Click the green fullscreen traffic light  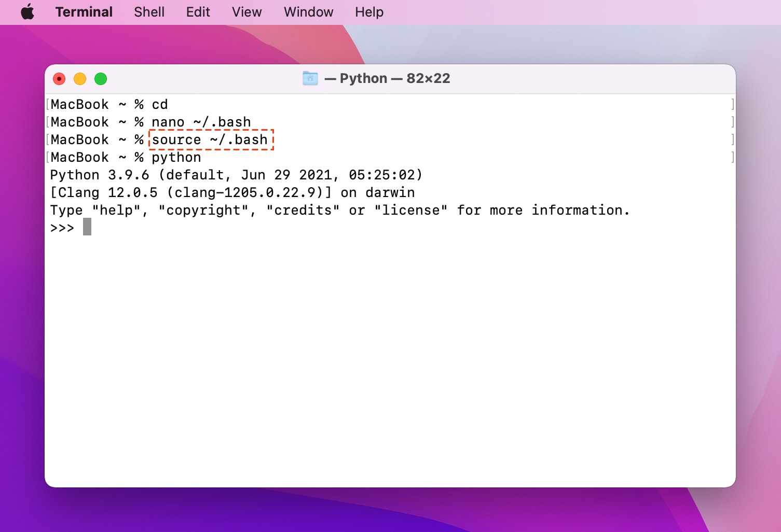tap(100, 79)
